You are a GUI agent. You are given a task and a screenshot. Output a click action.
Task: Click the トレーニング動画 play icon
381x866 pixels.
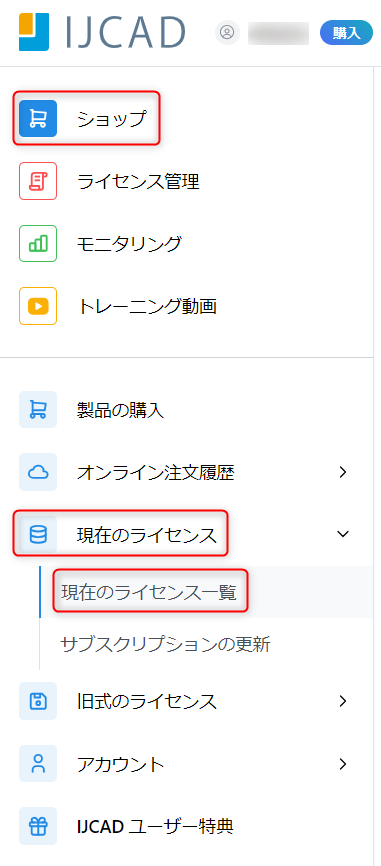(x=38, y=306)
